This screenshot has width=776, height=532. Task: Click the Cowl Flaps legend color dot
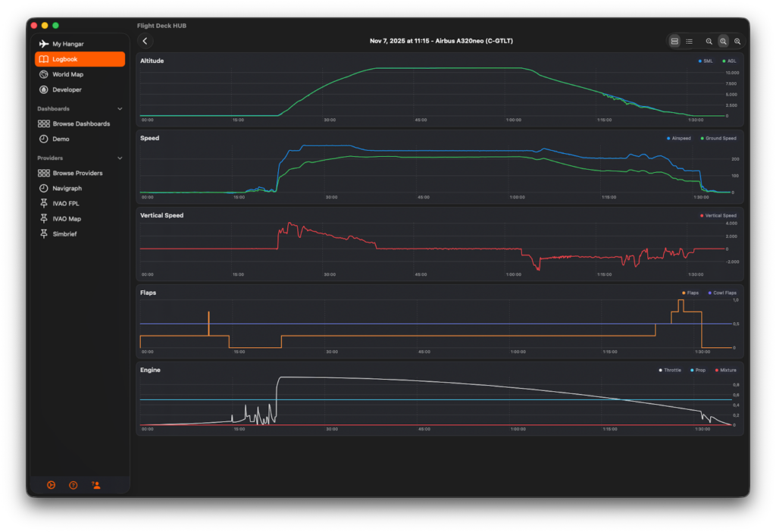pos(709,293)
